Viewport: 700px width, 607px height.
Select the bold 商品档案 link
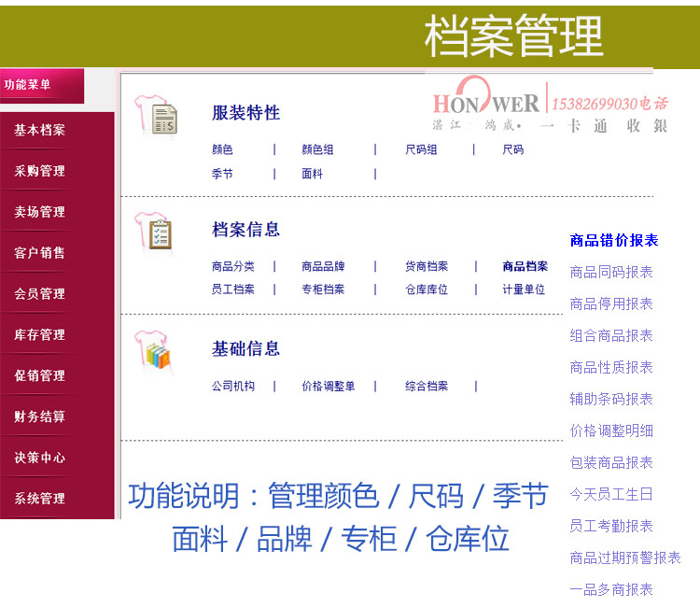[525, 266]
